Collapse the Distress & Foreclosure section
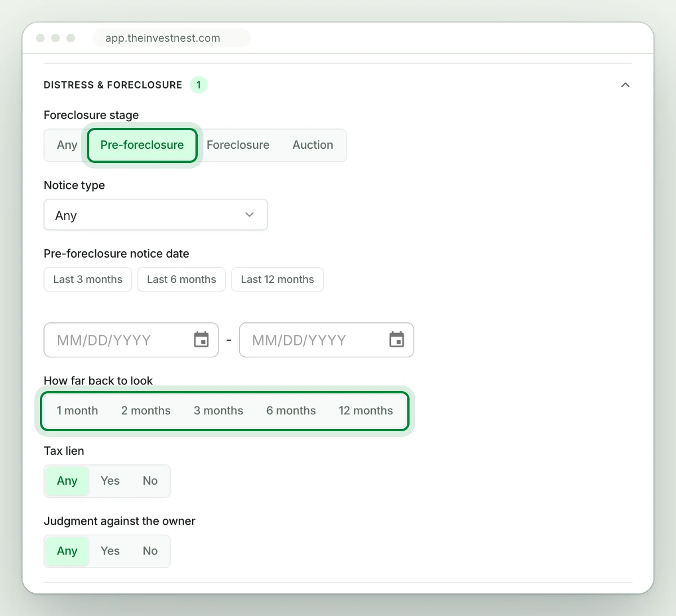The image size is (676, 616). click(x=625, y=85)
